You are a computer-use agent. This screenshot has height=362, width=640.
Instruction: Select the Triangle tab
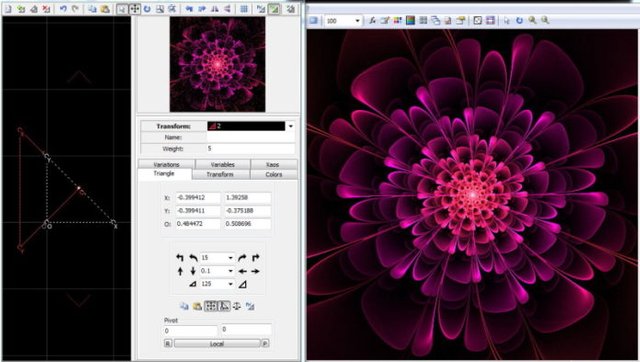(164, 174)
